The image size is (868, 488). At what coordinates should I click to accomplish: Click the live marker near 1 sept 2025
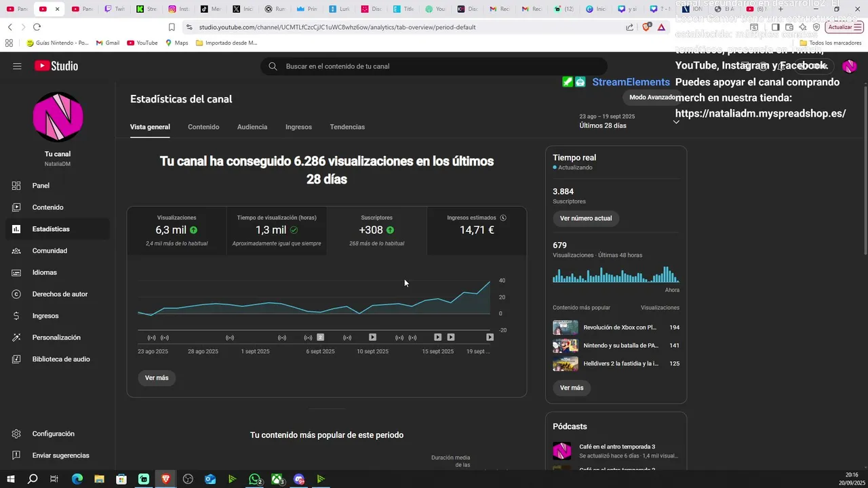230,337
